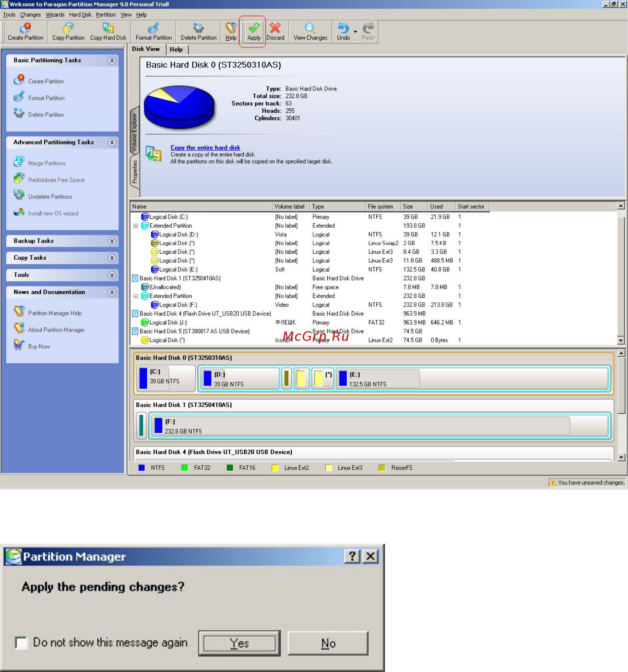
Task: Click the disk map scrollbar down arrow
Action: click(621, 458)
